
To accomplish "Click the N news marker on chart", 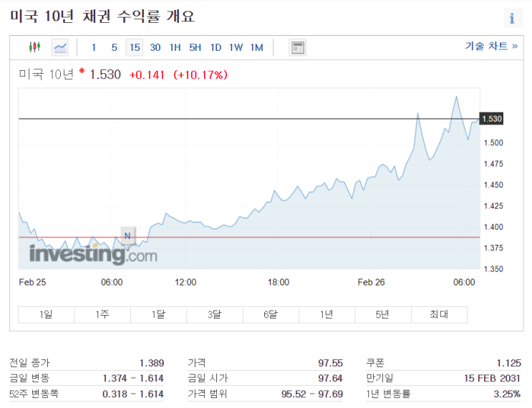I will [127, 235].
